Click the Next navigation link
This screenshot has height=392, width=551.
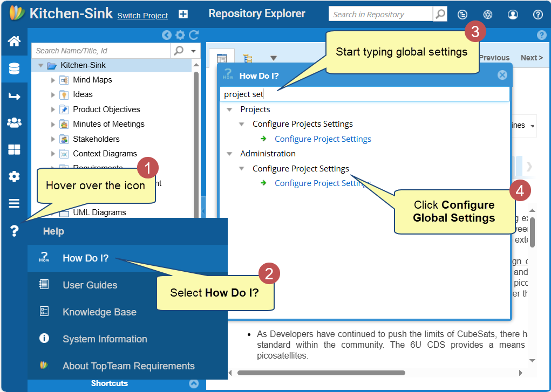pyautogui.click(x=532, y=58)
